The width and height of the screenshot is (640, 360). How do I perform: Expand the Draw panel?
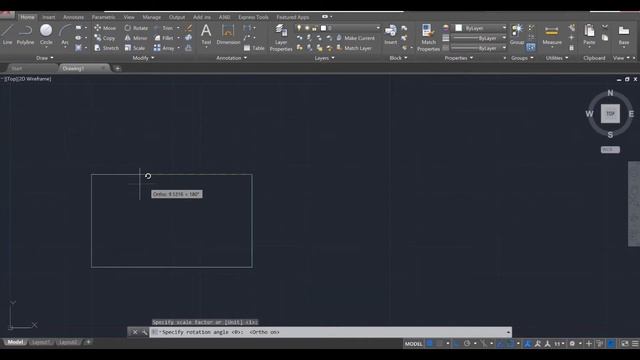(44, 58)
